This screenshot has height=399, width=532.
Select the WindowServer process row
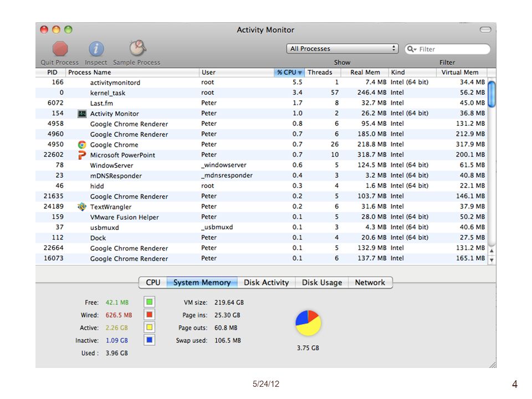pos(261,165)
